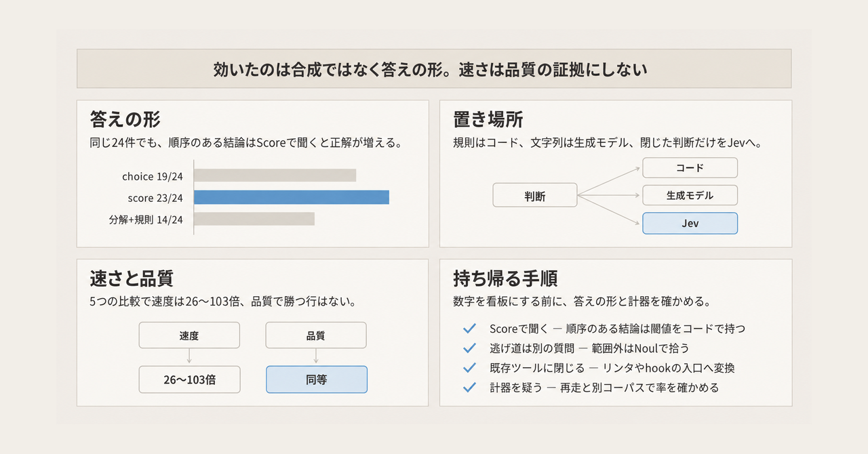Screen dimensions: 868x454
Task: Click the 速さと品質 card heading
Action: click(x=132, y=278)
